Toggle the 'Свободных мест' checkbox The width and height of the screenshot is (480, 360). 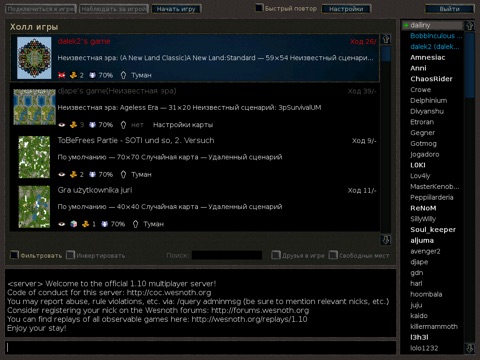click(333, 255)
